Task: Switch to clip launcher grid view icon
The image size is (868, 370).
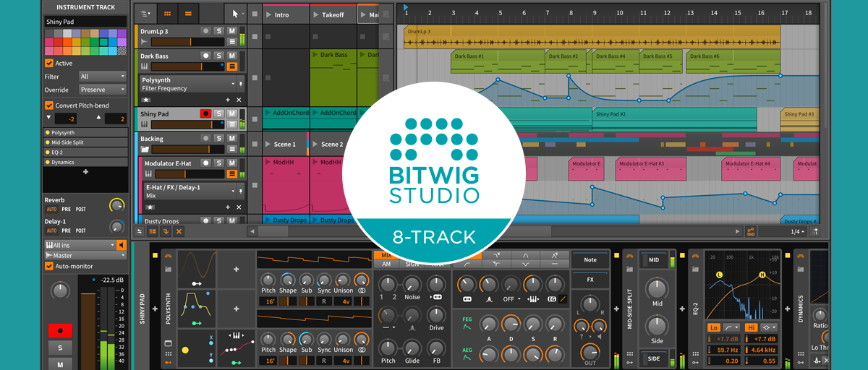Action: coord(167,13)
